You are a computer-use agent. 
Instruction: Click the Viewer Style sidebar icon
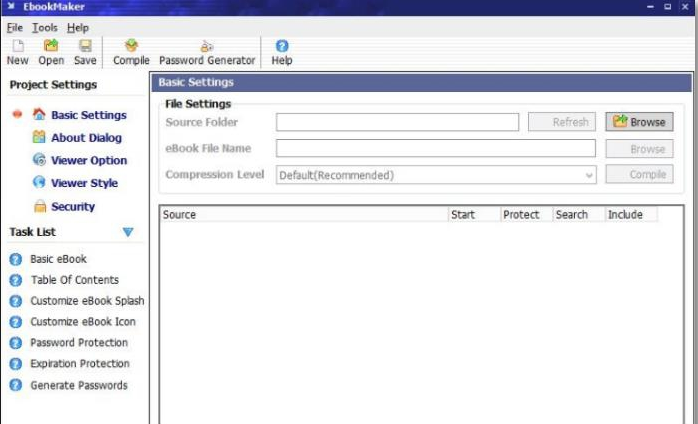[x=39, y=182]
